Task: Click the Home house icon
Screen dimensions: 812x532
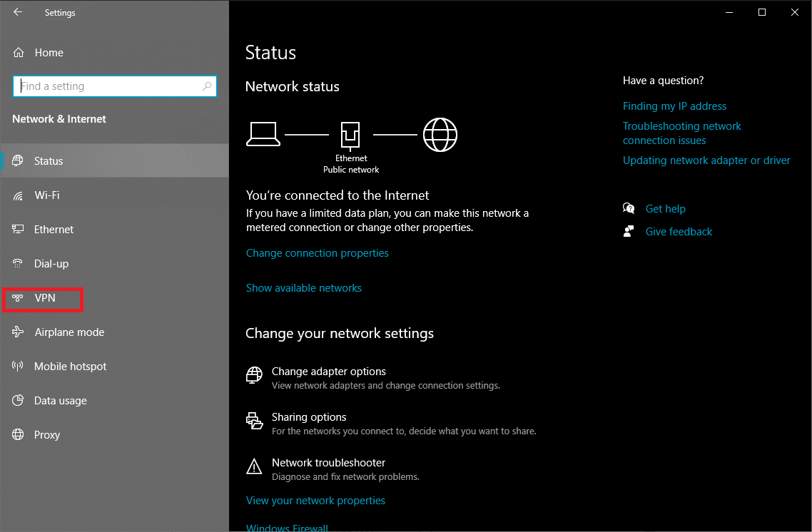Action: (19, 52)
